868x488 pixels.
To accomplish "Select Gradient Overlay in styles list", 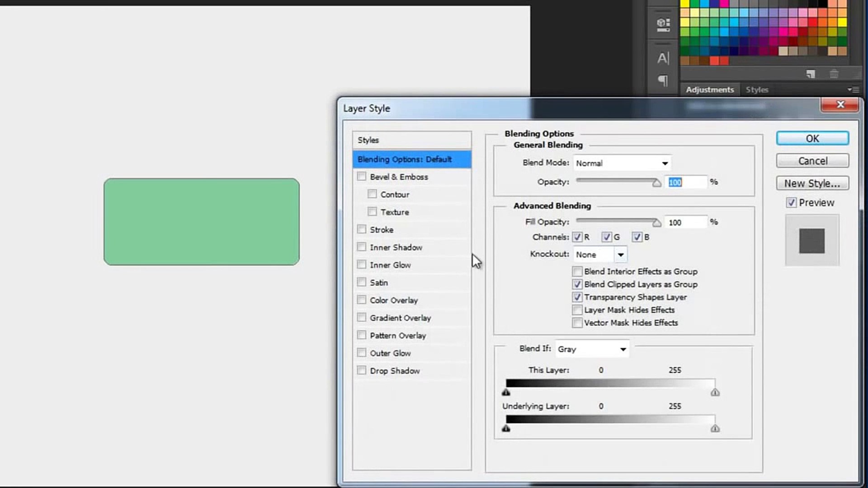I will pyautogui.click(x=400, y=318).
